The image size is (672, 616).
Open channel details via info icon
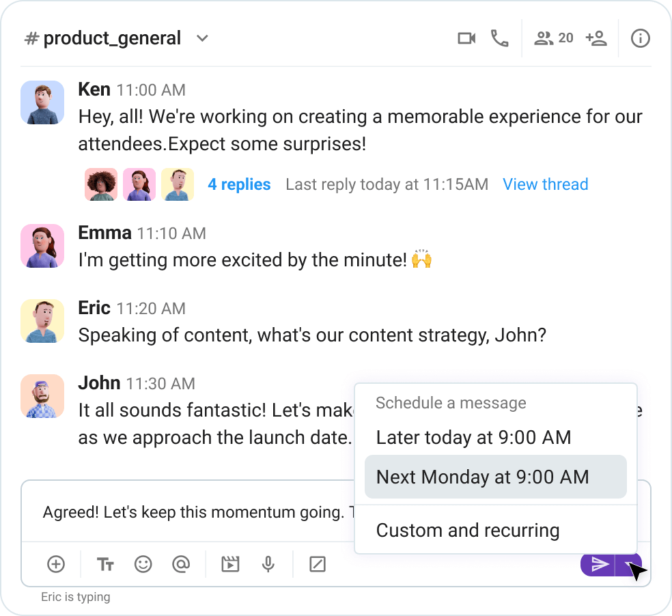[x=640, y=38]
